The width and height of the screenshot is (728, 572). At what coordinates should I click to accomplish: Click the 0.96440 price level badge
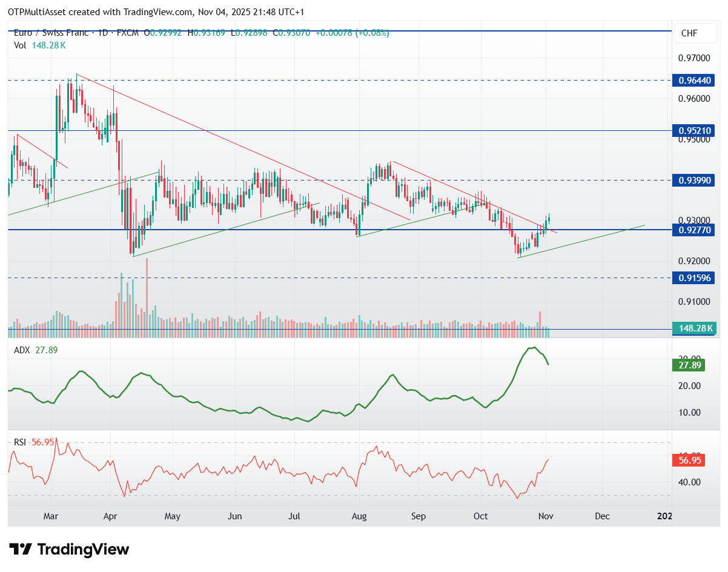695,80
